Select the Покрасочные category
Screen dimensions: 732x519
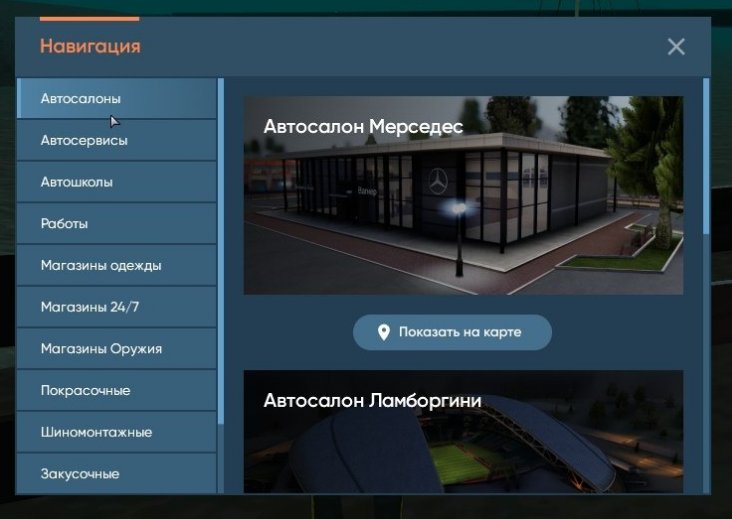point(117,390)
